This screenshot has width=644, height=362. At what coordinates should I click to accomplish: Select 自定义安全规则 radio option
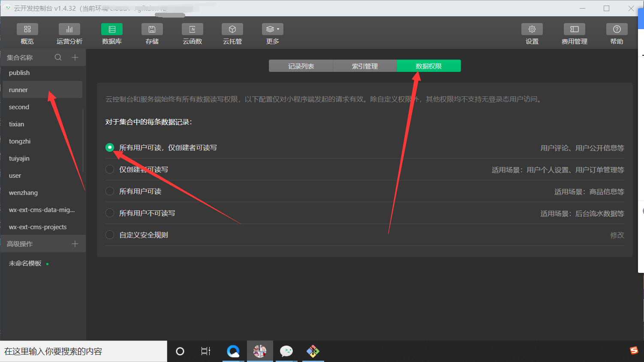point(110,235)
